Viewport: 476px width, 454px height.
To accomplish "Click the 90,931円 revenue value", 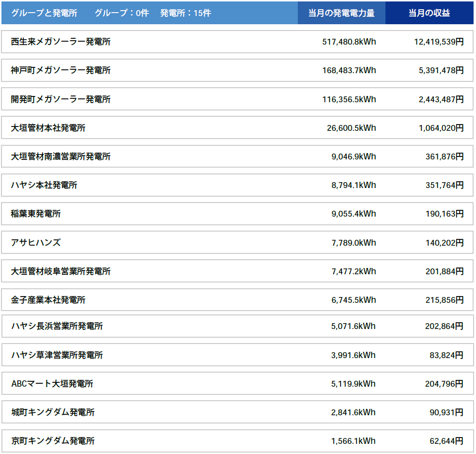I will tap(446, 412).
